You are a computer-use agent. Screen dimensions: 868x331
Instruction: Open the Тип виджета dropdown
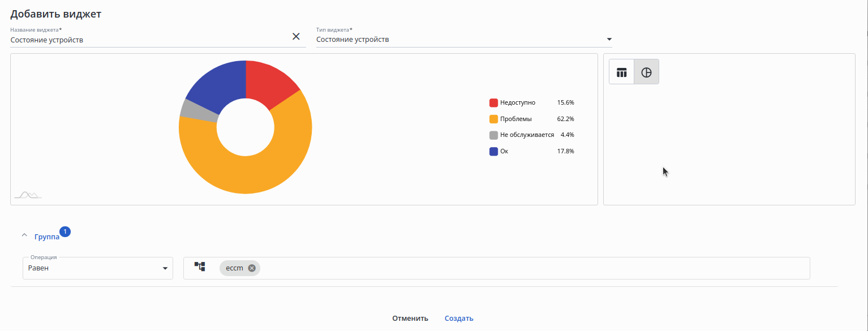[609, 40]
